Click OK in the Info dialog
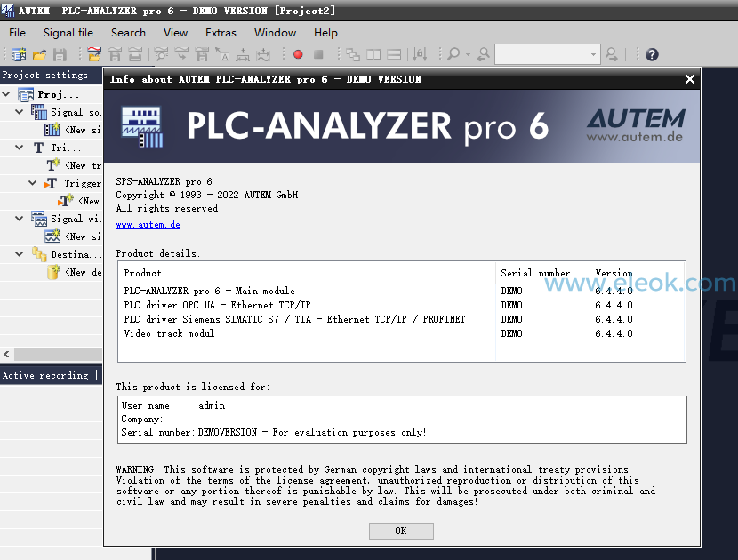The width and height of the screenshot is (738, 560). pyautogui.click(x=401, y=531)
